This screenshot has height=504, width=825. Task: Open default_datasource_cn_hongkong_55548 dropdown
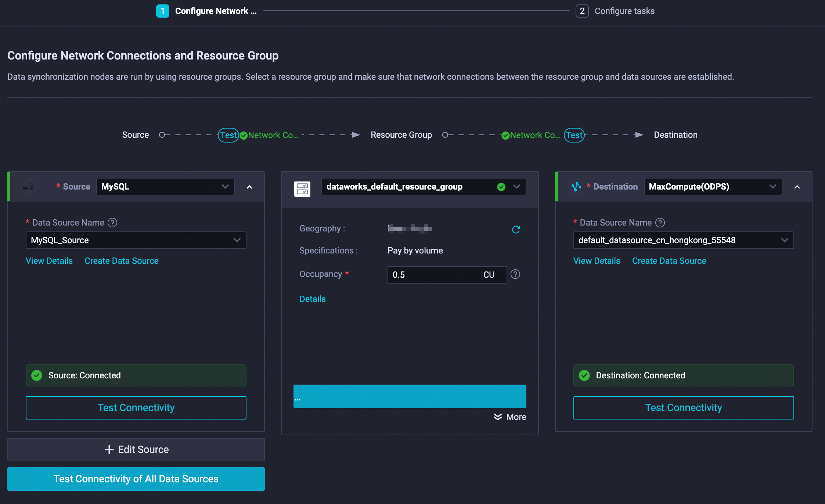pos(683,240)
